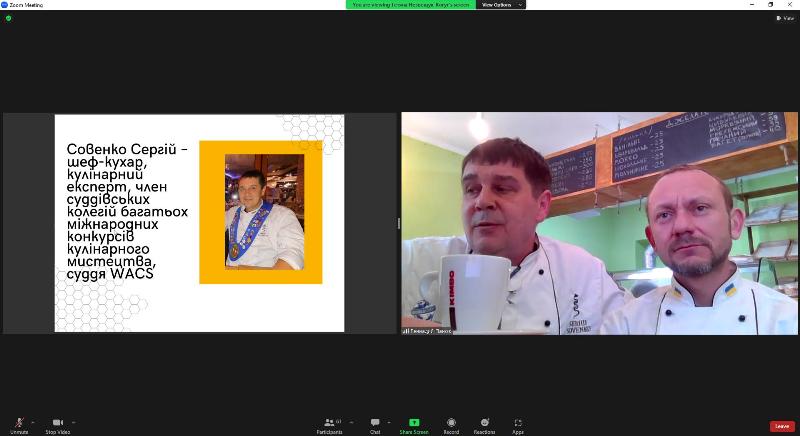Open the Chat panel

[x=375, y=425]
